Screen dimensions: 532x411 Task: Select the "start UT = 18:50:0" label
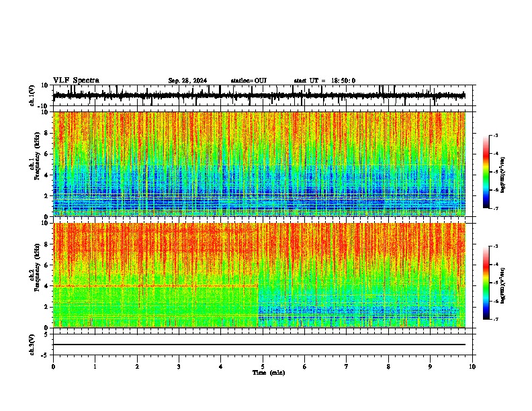pos(324,81)
